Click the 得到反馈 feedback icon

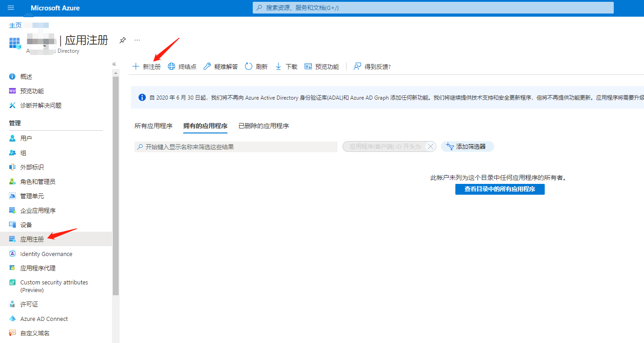click(x=357, y=67)
